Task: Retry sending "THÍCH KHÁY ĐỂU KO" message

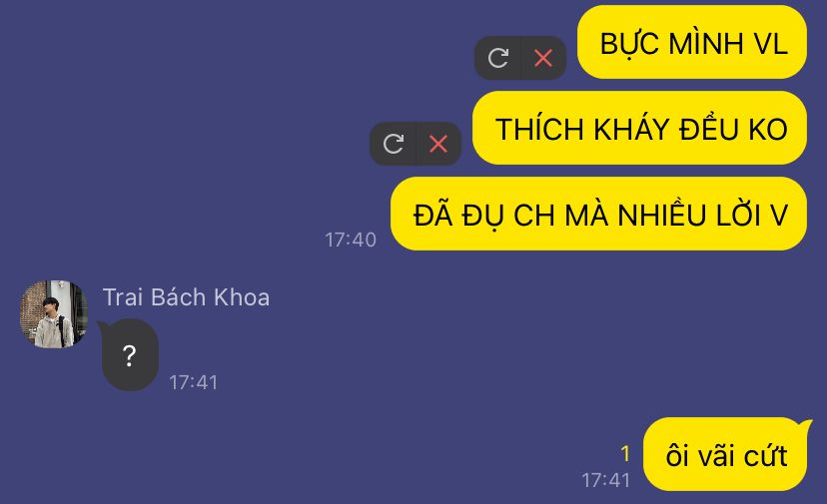Action: pyautogui.click(x=394, y=144)
